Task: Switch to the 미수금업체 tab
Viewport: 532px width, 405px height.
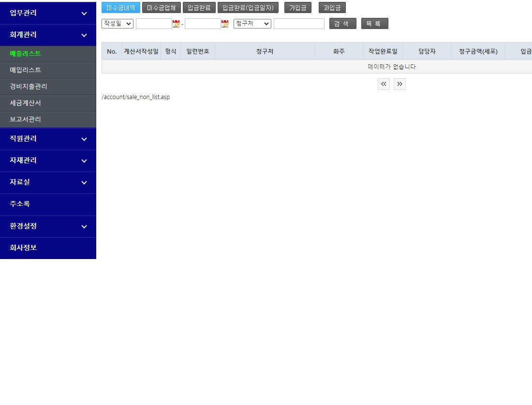Action: (x=162, y=8)
